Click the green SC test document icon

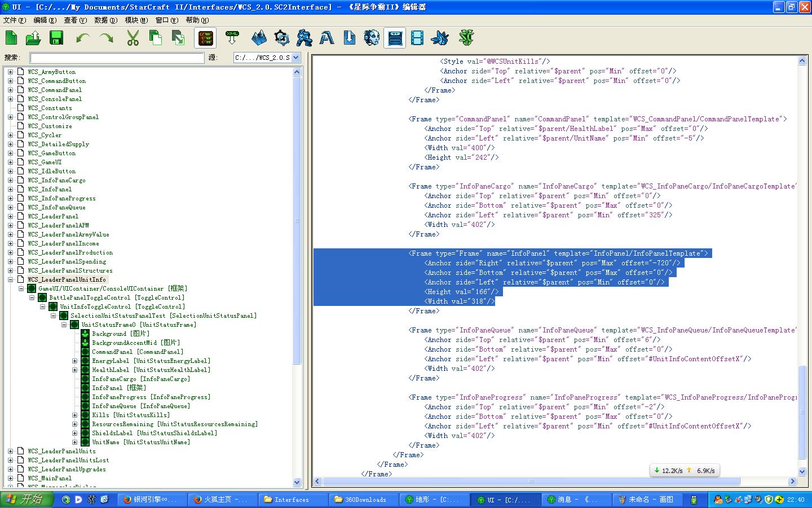point(466,38)
